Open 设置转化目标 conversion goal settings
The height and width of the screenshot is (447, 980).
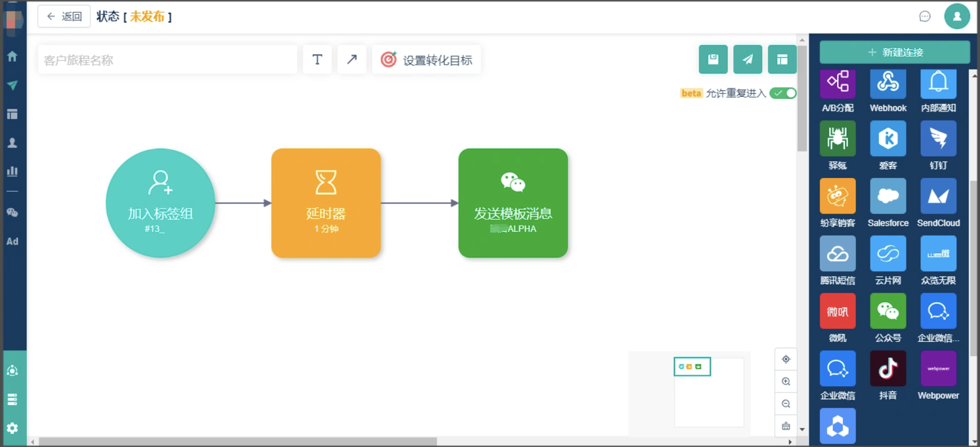point(426,60)
